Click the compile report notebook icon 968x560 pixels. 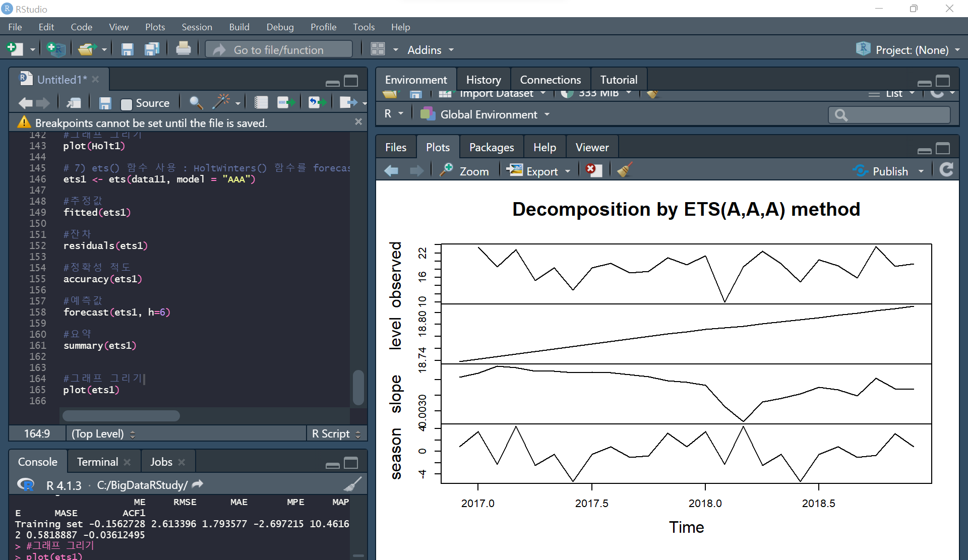coord(261,103)
